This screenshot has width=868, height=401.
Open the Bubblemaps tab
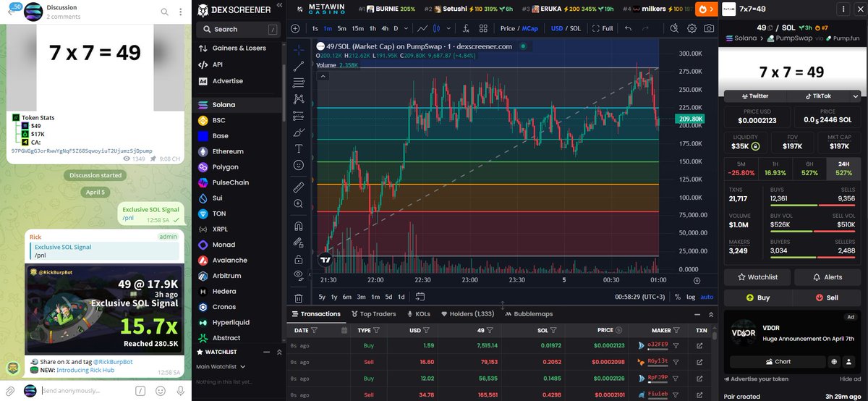[528, 314]
